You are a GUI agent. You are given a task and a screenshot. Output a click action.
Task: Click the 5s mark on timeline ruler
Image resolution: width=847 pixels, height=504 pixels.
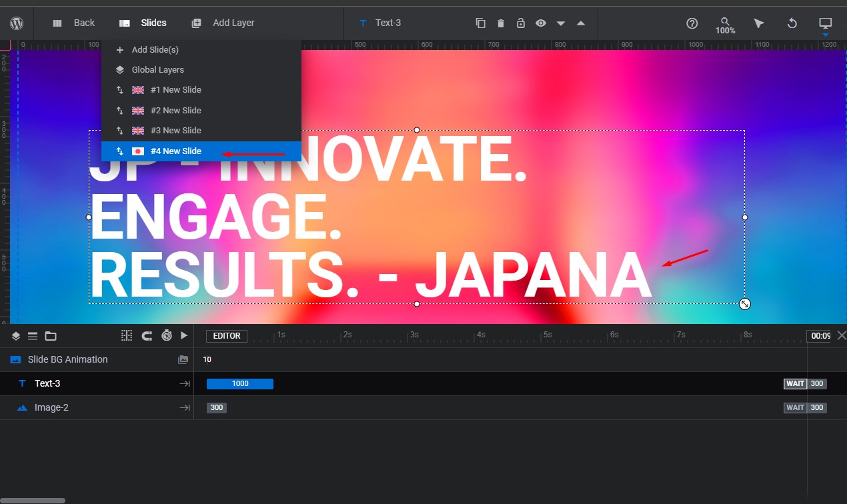(x=548, y=335)
